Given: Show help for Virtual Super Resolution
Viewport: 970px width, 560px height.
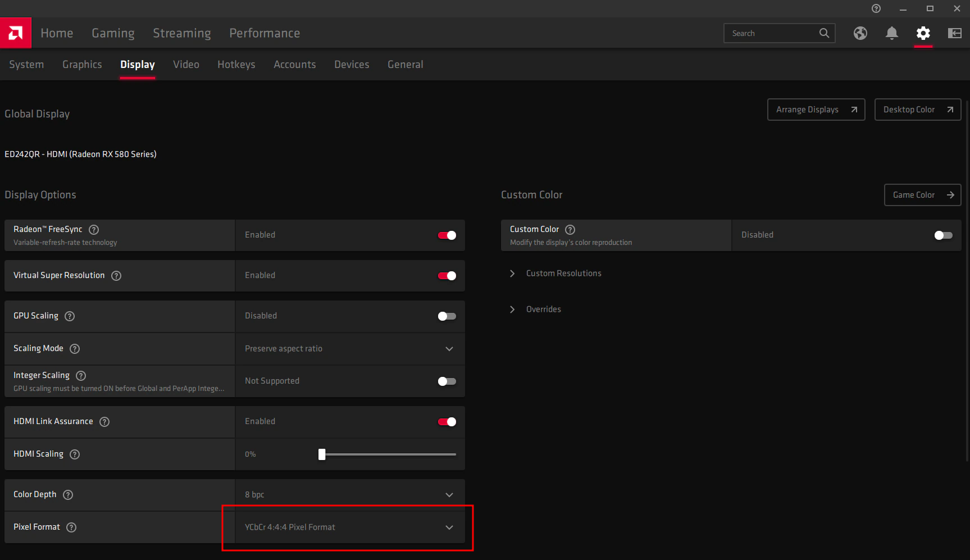Looking at the screenshot, I should [x=116, y=276].
